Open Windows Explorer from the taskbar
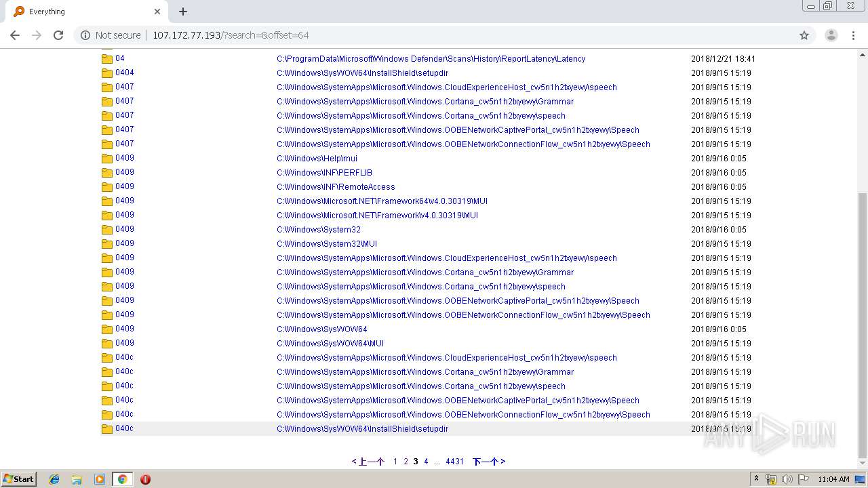Viewport: 868px width, 488px height. click(x=77, y=479)
